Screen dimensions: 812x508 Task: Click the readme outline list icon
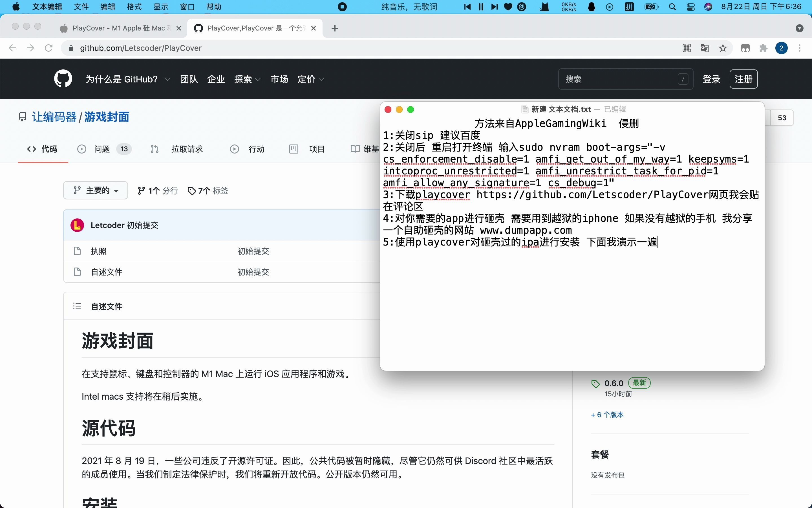[77, 306]
